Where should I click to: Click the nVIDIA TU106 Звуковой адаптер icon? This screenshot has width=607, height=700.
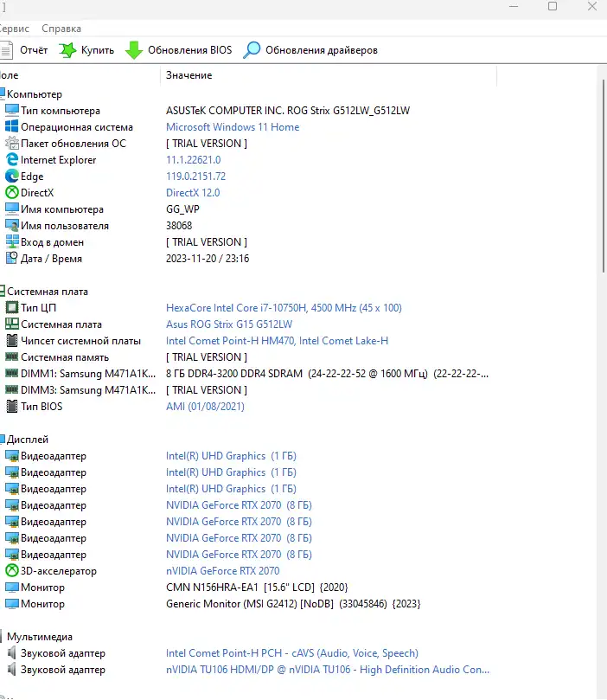click(11, 669)
